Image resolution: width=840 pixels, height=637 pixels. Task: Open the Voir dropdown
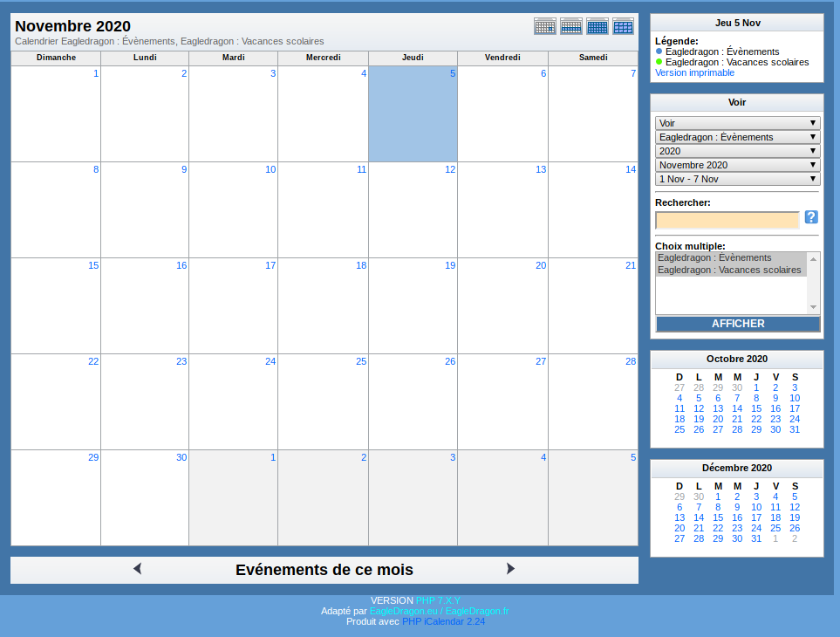pyautogui.click(x=737, y=123)
